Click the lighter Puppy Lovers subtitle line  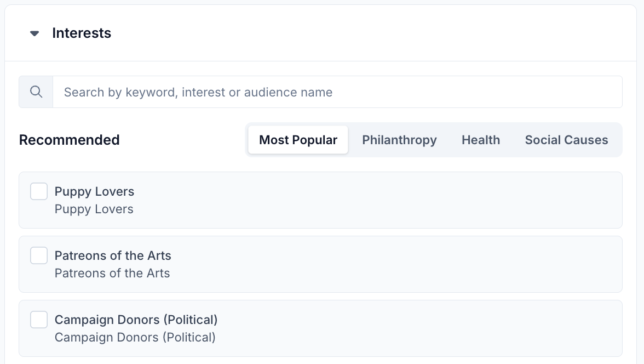pyautogui.click(x=94, y=209)
